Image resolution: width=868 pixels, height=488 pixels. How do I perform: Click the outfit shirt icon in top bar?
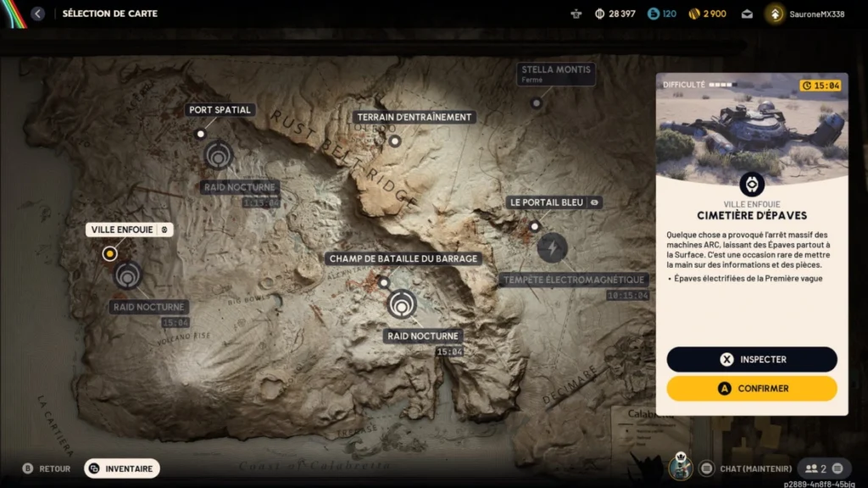pos(577,14)
